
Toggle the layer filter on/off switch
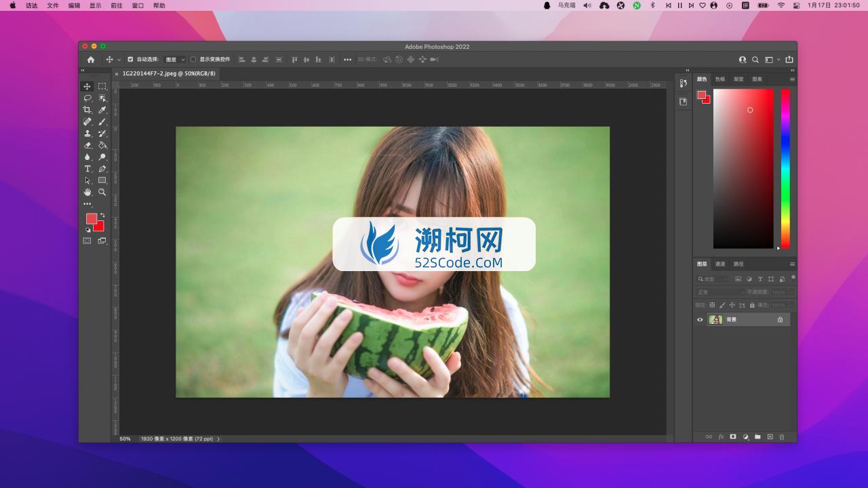click(x=793, y=277)
